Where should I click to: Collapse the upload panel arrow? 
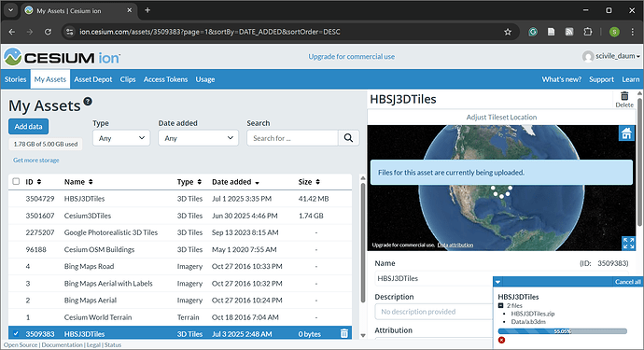[x=497, y=282]
